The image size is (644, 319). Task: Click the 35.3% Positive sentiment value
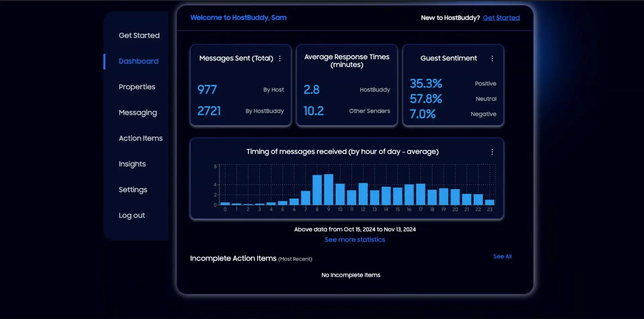(426, 83)
